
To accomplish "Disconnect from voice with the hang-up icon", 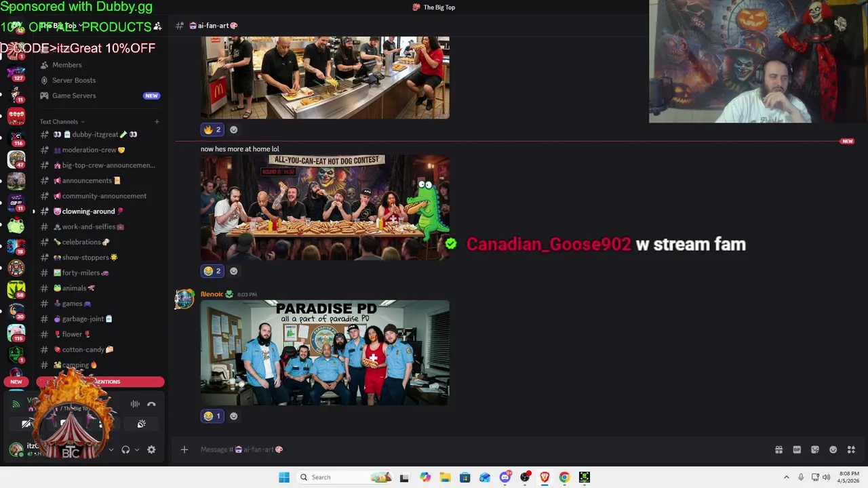I will tap(151, 404).
